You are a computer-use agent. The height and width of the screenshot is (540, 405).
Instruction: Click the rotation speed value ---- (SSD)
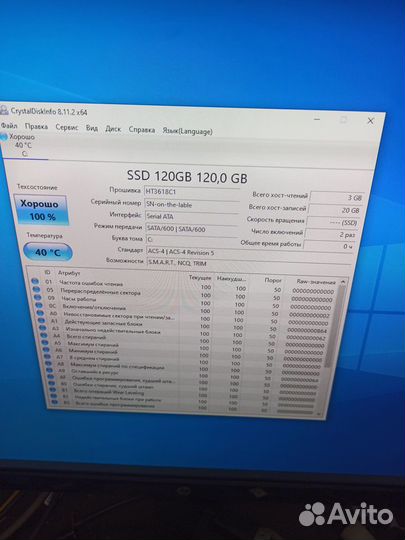[x=332, y=222]
